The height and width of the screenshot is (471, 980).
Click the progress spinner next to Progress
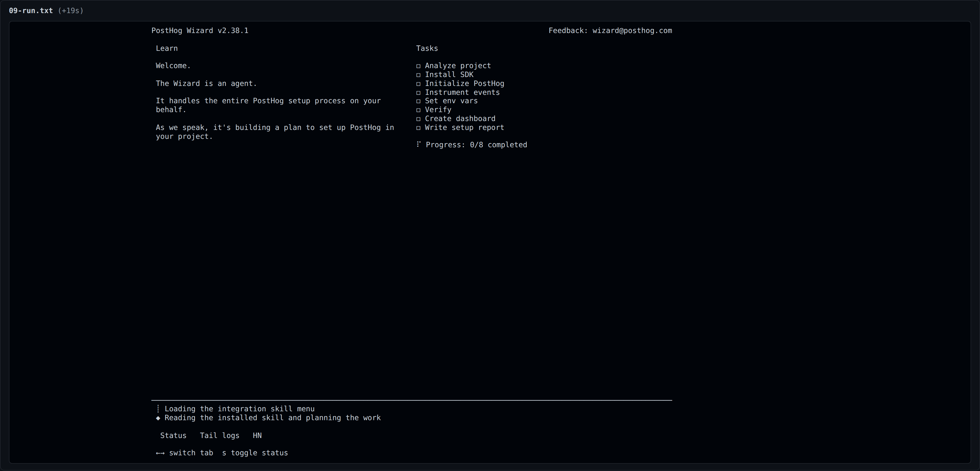coord(419,144)
